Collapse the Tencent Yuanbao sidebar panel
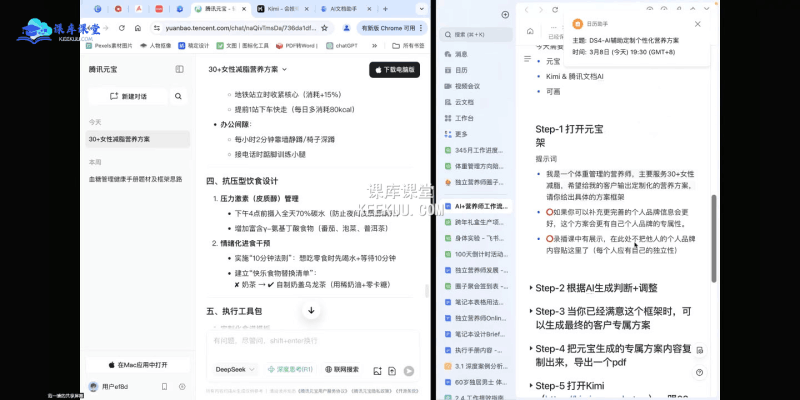The height and width of the screenshot is (400, 800). point(180,69)
